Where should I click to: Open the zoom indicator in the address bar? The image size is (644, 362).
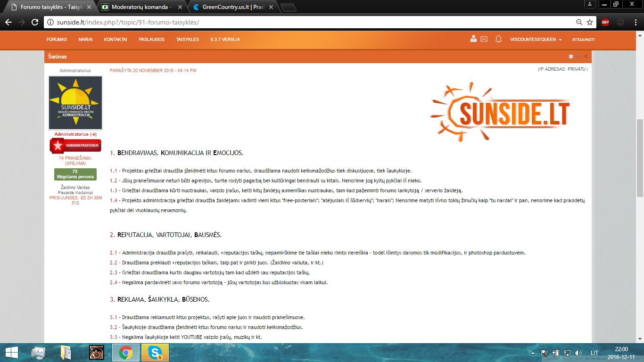[579, 22]
